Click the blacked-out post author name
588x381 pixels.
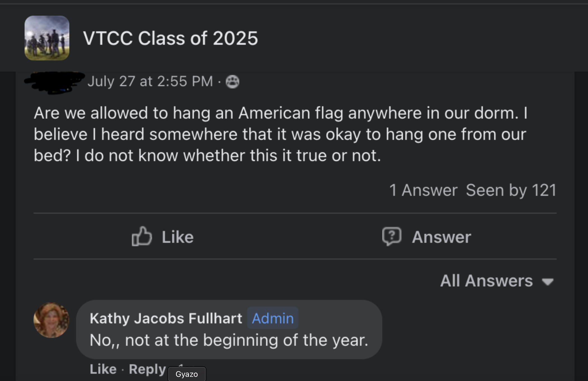tap(54, 82)
